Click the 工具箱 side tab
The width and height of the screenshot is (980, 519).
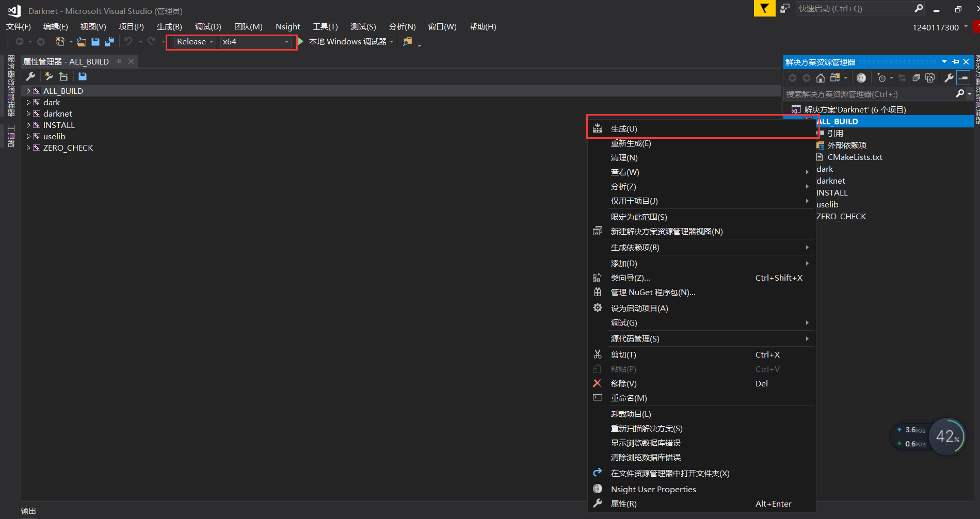[x=11, y=136]
